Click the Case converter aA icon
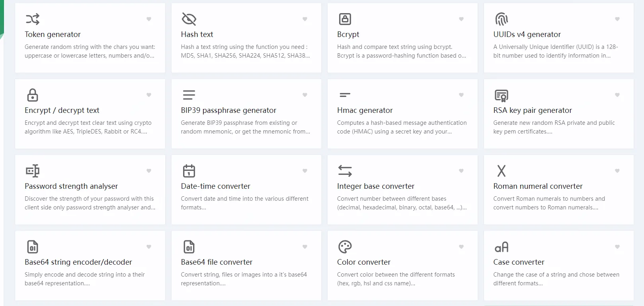 click(501, 247)
